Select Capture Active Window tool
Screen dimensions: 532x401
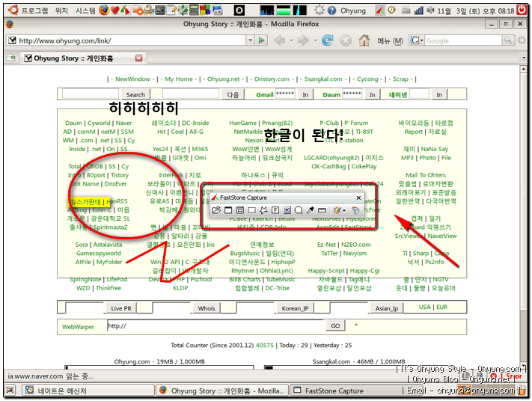coord(228,211)
